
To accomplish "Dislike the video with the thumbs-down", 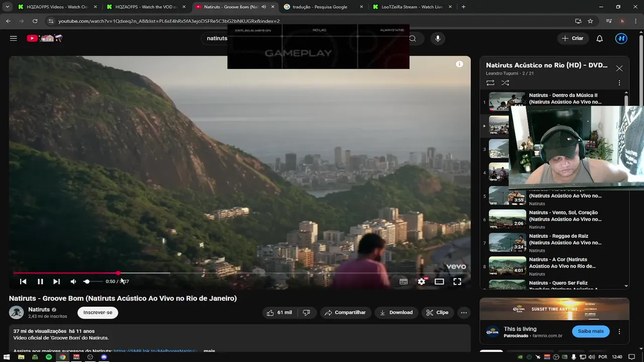I will 306,312.
